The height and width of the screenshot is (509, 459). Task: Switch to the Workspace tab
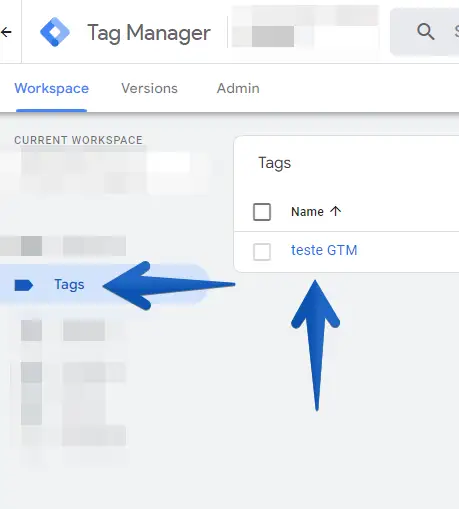52,89
